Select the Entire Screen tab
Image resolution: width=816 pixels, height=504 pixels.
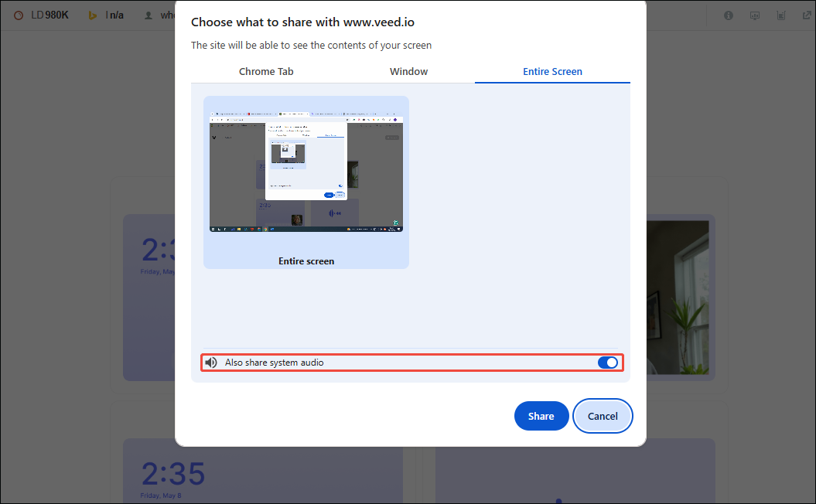click(x=552, y=71)
